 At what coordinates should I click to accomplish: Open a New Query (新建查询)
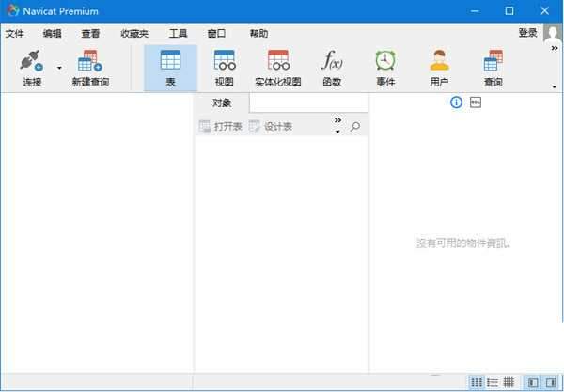point(89,64)
